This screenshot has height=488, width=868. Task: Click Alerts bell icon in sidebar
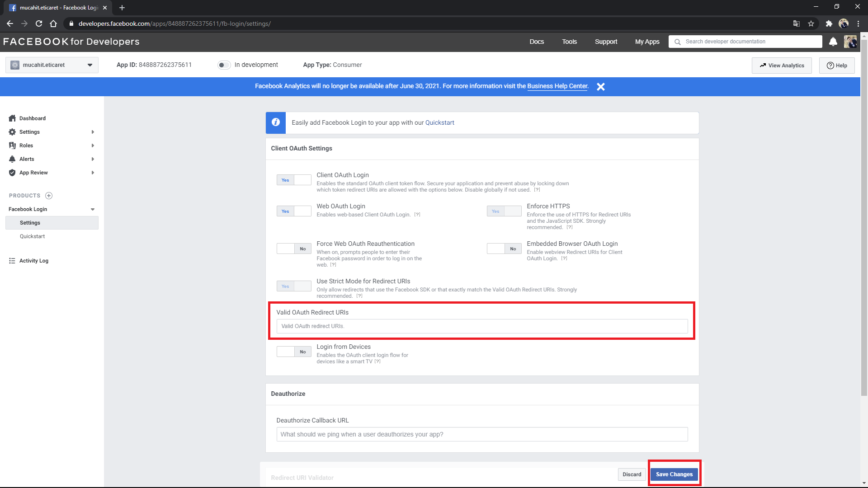point(12,159)
